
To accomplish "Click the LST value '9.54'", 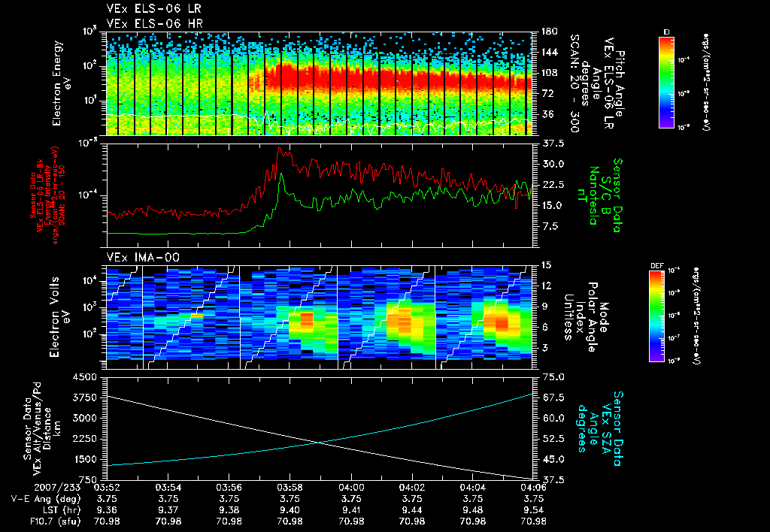I will (x=533, y=510).
